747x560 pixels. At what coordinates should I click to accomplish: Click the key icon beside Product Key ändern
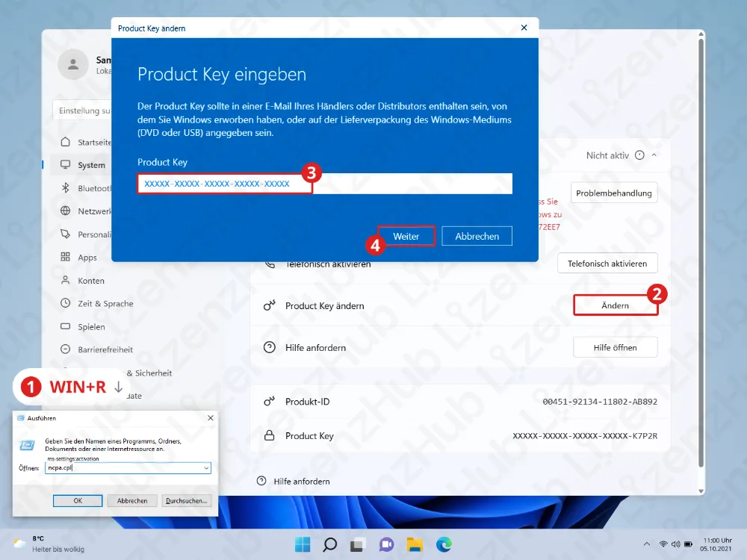tap(270, 305)
